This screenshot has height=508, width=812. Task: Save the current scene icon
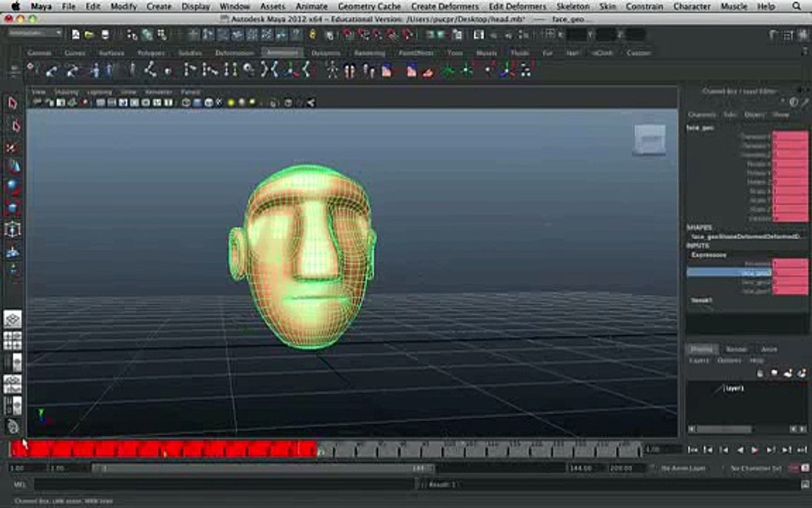105,35
